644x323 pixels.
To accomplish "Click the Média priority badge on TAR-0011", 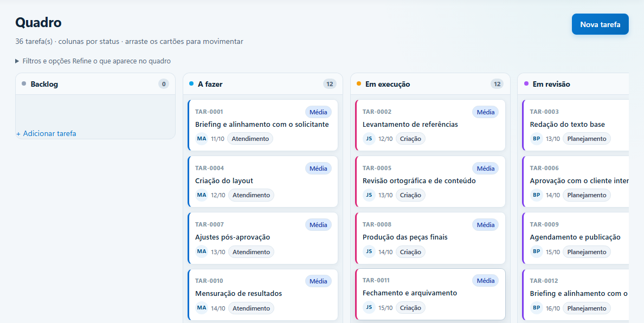I will coord(486,281).
